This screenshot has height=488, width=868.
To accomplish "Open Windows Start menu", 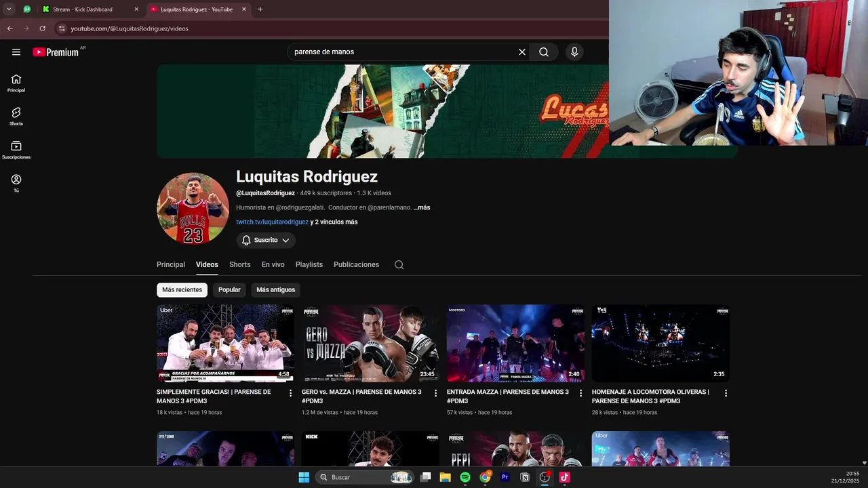I will click(304, 477).
